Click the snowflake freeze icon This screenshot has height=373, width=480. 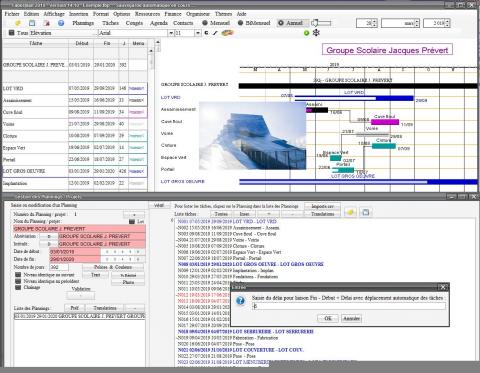[x=316, y=33]
